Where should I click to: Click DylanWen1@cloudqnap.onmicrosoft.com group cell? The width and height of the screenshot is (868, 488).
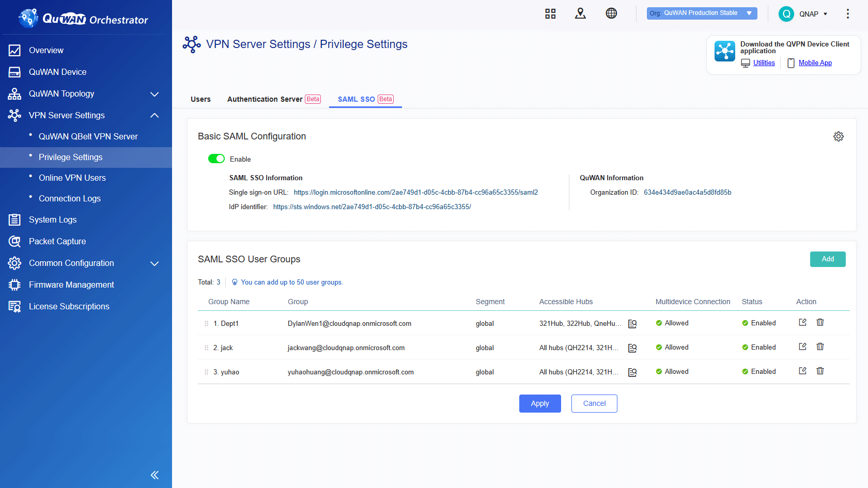click(x=349, y=324)
